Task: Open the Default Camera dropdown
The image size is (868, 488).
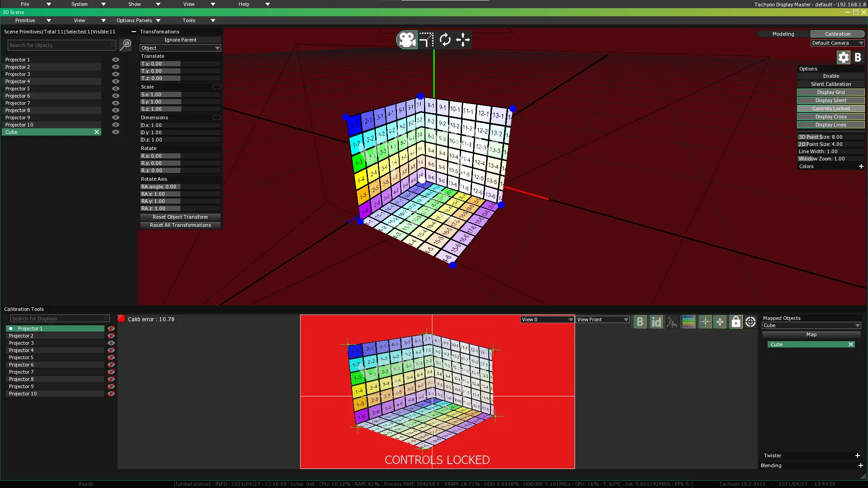Action: pyautogui.click(x=837, y=43)
